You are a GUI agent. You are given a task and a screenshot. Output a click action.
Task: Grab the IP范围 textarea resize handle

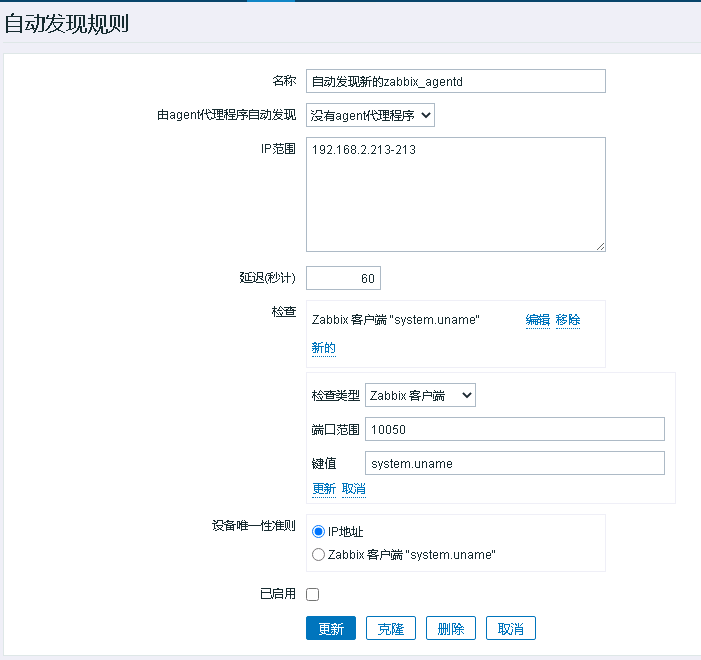pos(600,247)
